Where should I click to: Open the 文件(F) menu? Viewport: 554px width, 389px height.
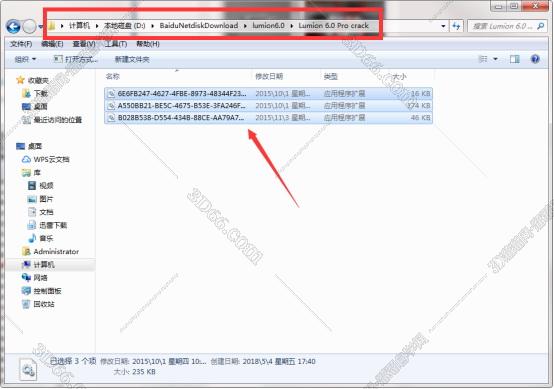click(21, 44)
